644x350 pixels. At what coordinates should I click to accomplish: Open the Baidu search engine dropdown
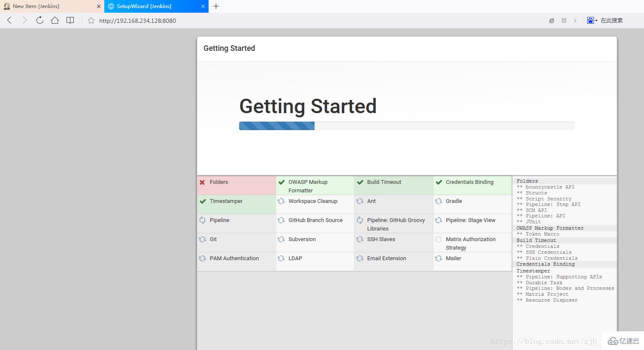point(592,20)
